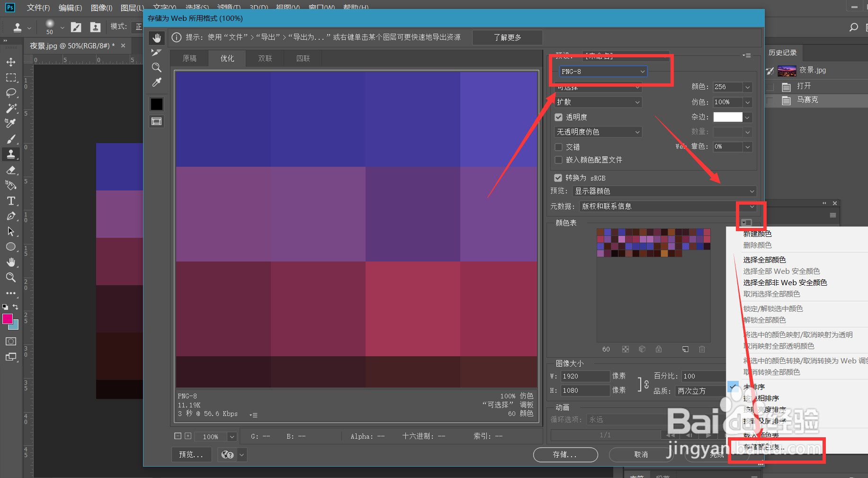Open the color table panel menu icon
Viewport: 868px width, 478px height.
[x=747, y=223]
